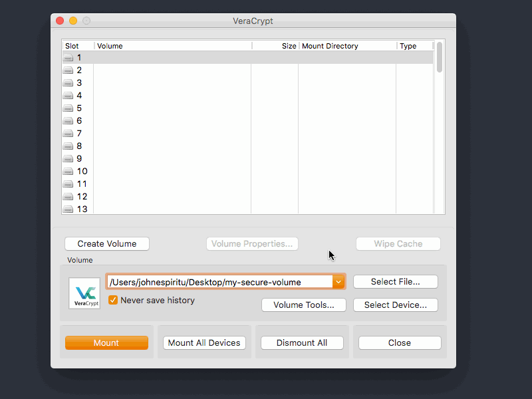Screen dimensions: 532x399
Task: Select slot number 3 in list
Action: tap(247, 82)
